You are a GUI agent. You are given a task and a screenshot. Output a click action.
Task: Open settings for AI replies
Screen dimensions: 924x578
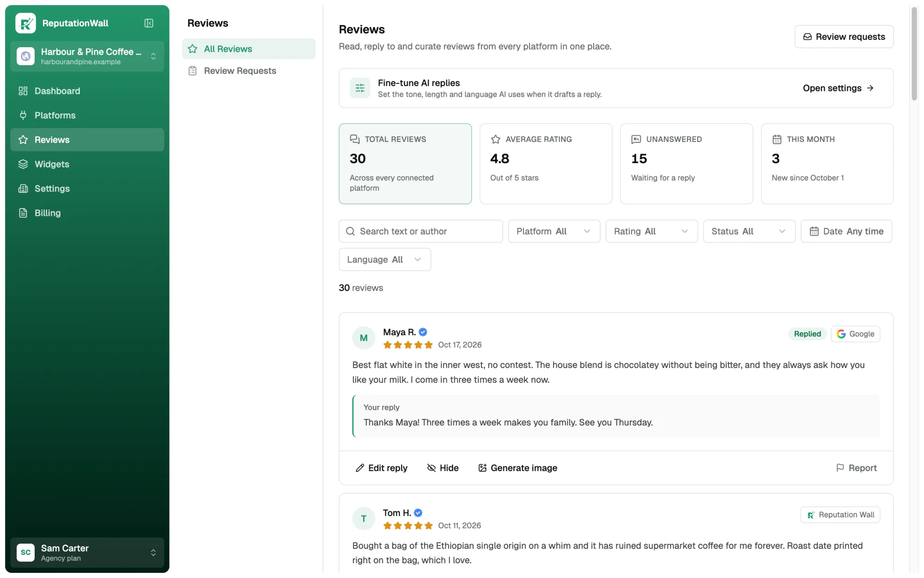(838, 88)
